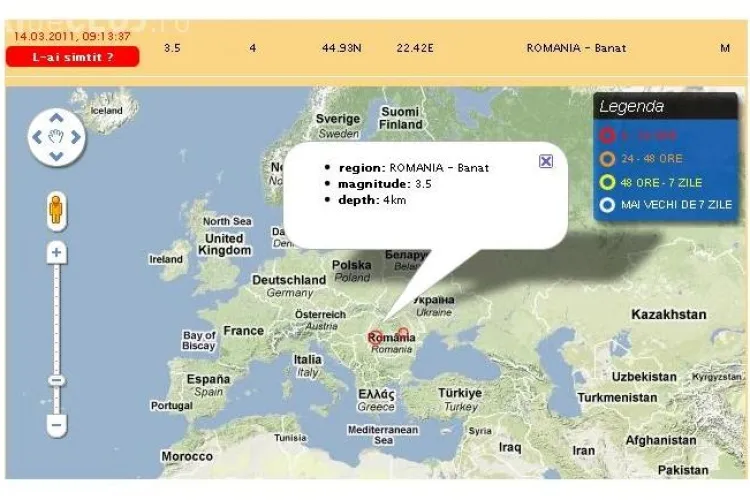
Task: Click the 'L-ai simtit ?' red button
Action: (73, 57)
